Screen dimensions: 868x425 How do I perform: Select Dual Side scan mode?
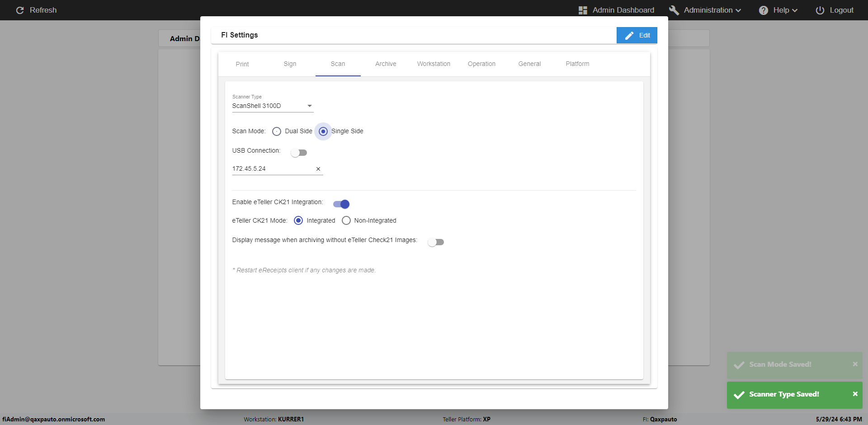(277, 131)
